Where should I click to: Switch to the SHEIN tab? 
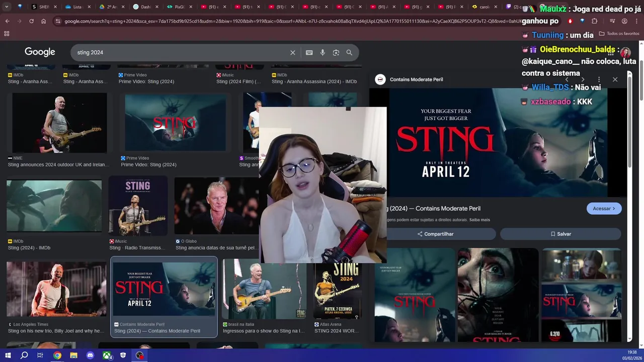point(44,7)
